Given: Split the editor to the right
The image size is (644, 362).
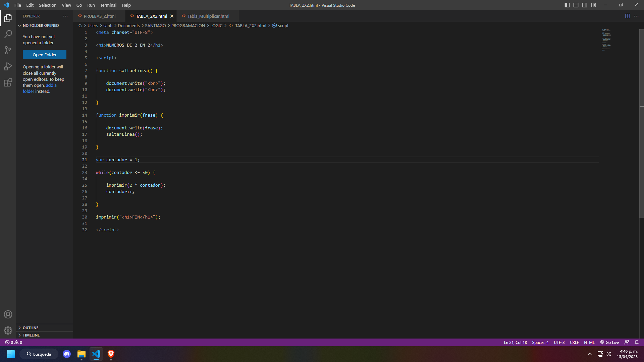Looking at the screenshot, I should (x=628, y=16).
